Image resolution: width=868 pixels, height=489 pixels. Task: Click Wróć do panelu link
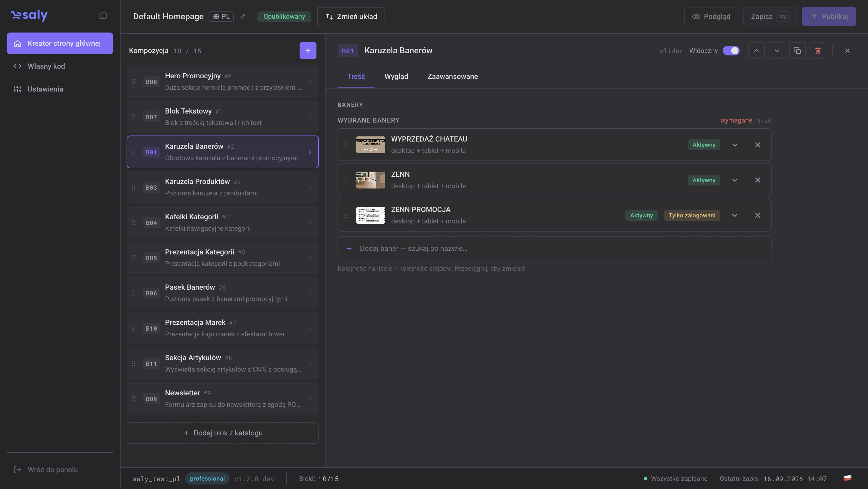tap(46, 469)
